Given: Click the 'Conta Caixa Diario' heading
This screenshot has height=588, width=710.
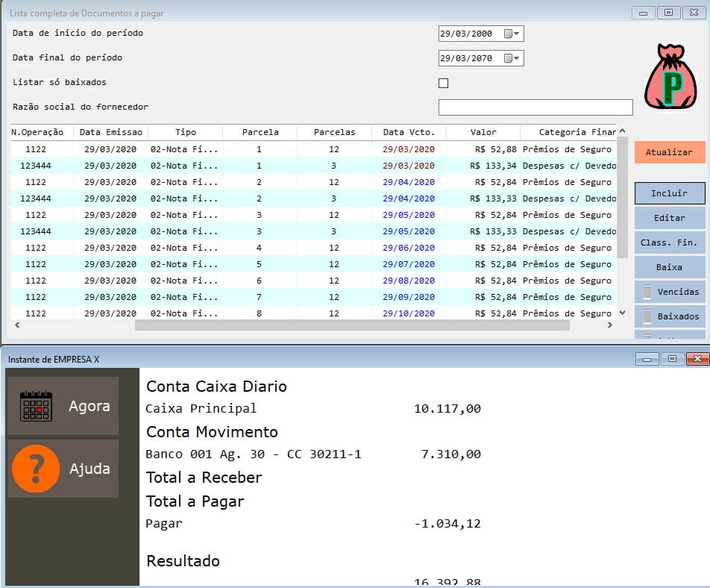Looking at the screenshot, I should tap(216, 387).
